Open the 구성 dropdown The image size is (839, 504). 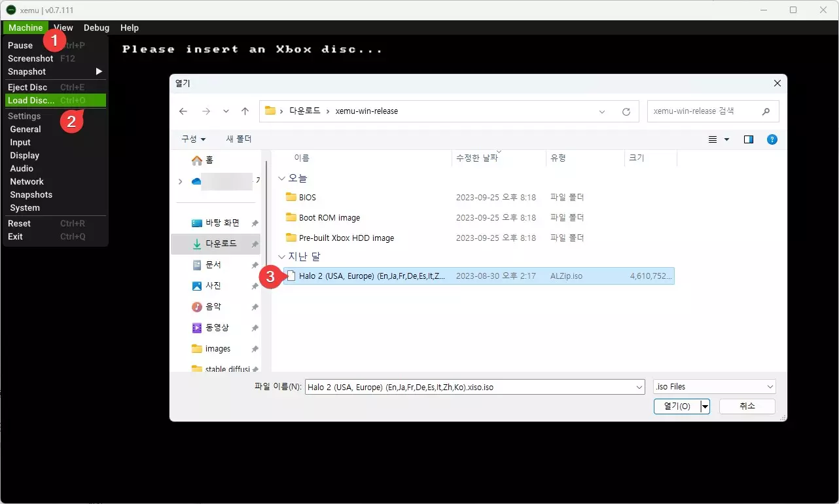[x=194, y=139]
